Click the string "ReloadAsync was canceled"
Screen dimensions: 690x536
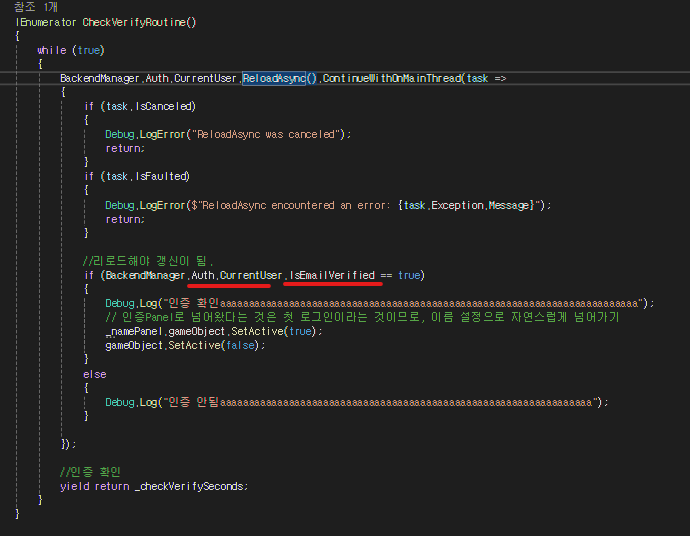[266, 134]
